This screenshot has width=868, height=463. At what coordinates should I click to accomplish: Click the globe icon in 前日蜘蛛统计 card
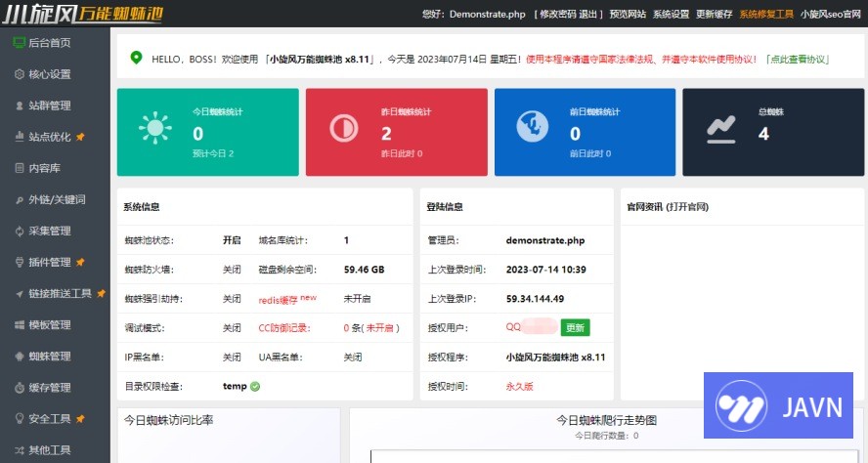pos(532,129)
